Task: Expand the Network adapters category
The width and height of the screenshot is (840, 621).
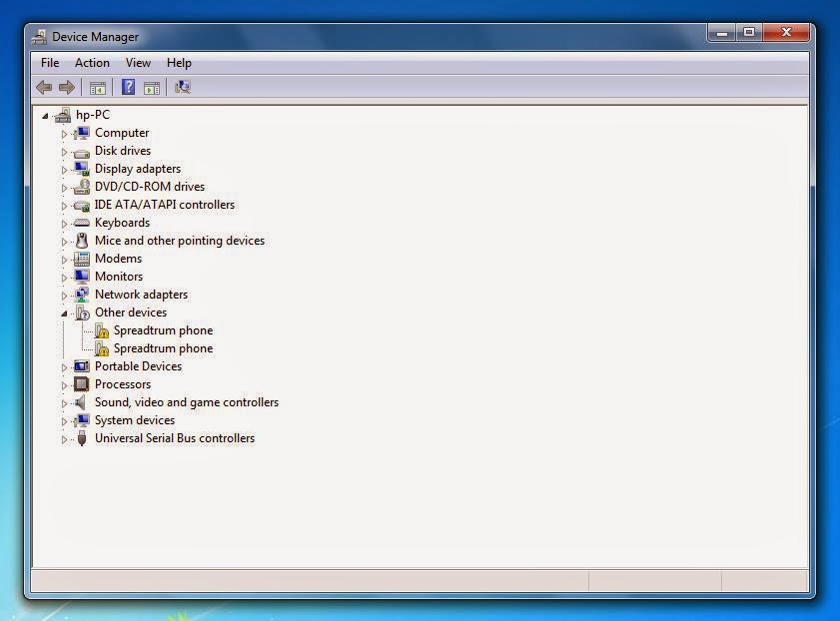Action: 63,294
